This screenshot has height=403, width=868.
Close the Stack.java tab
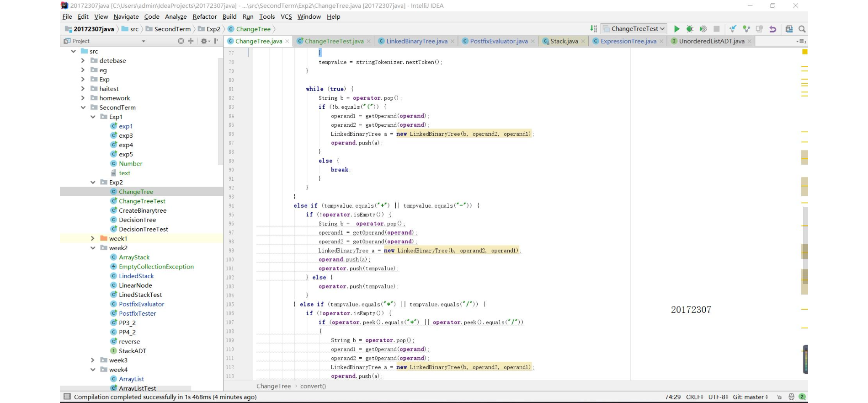pyautogui.click(x=583, y=42)
